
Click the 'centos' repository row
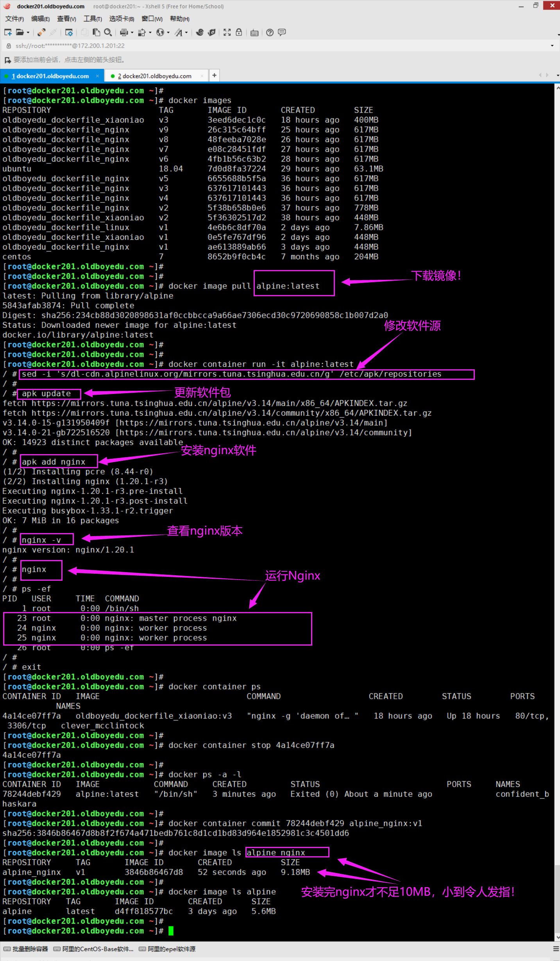point(190,257)
